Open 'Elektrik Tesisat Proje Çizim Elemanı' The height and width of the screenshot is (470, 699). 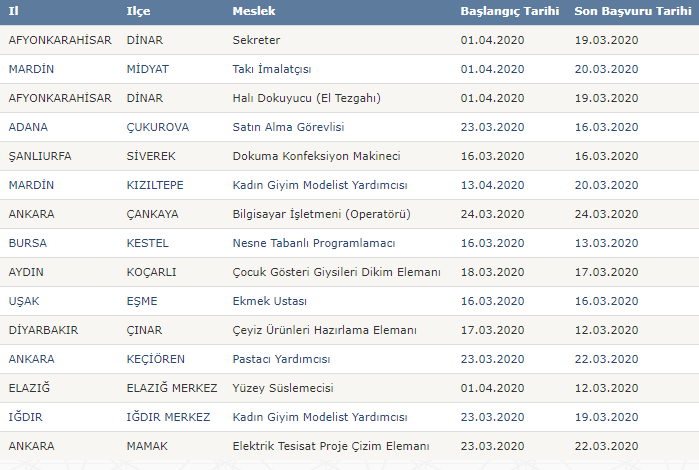click(331, 446)
